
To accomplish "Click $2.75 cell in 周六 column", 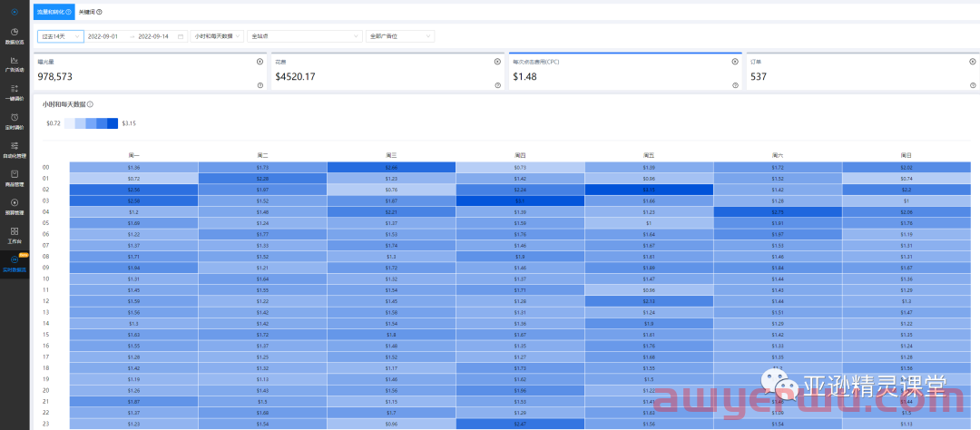I will click(x=778, y=212).
